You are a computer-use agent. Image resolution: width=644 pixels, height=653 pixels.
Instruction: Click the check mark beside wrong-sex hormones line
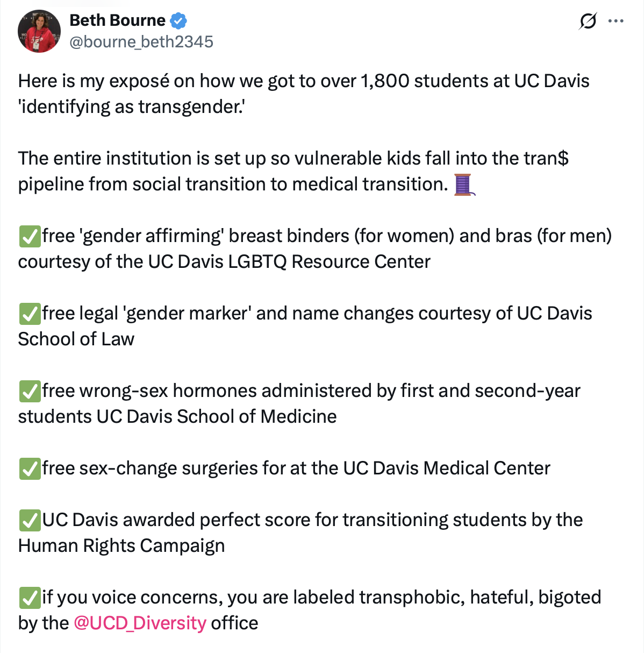[x=30, y=391]
